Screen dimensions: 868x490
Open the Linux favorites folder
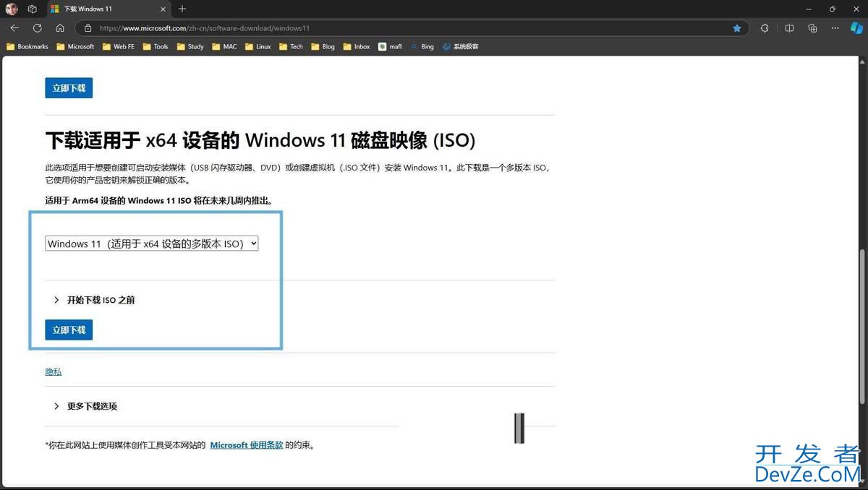pyautogui.click(x=258, y=46)
